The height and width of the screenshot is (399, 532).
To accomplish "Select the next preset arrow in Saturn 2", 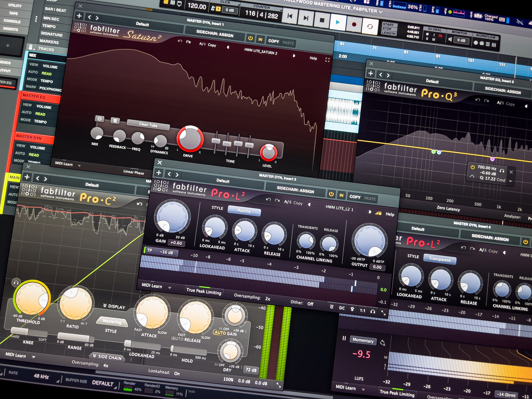I will [x=294, y=56].
